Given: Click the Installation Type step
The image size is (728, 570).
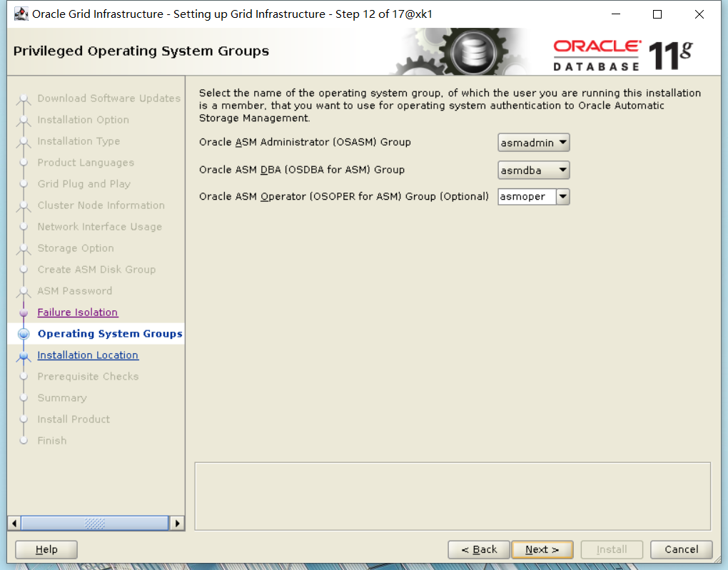Looking at the screenshot, I should pos(79,141).
